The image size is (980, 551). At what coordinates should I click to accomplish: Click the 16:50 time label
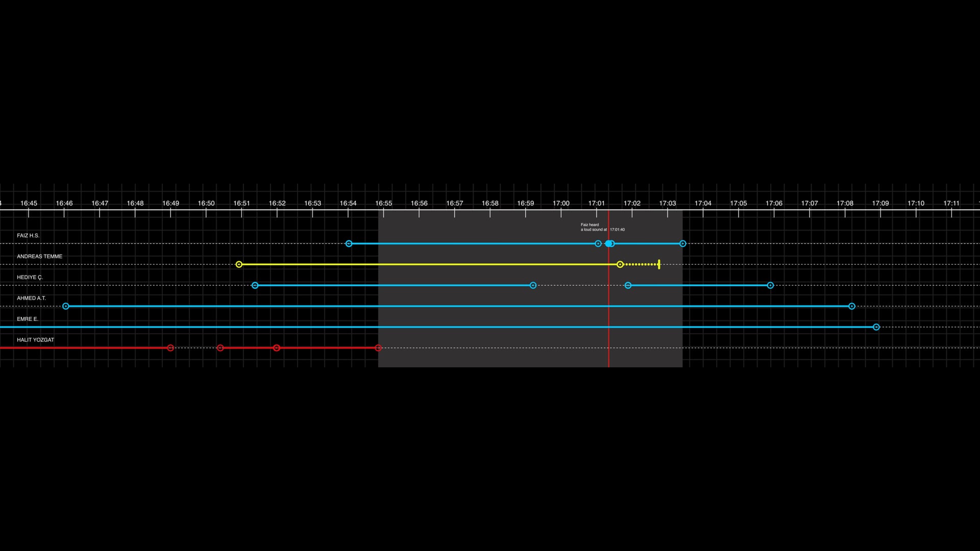206,203
